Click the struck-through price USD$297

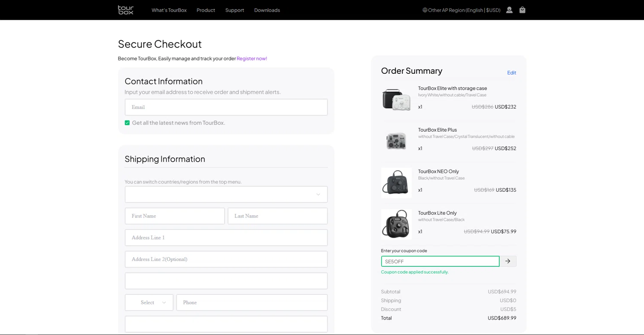coord(483,148)
